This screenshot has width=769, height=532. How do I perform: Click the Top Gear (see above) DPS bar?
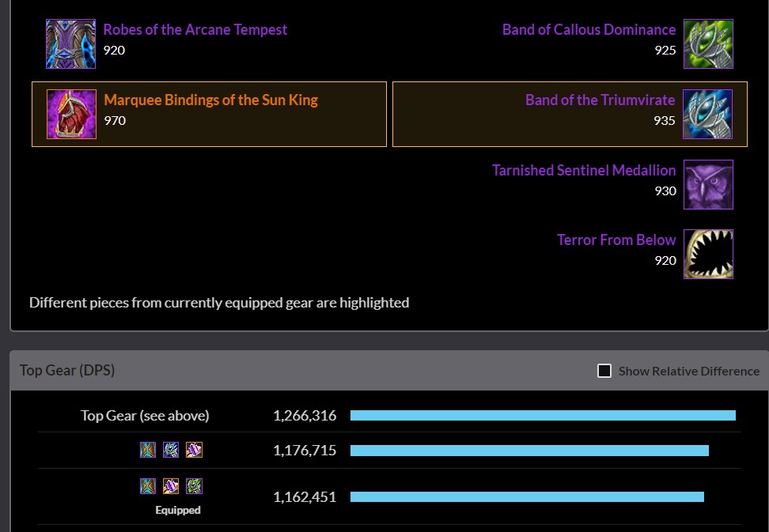(543, 416)
